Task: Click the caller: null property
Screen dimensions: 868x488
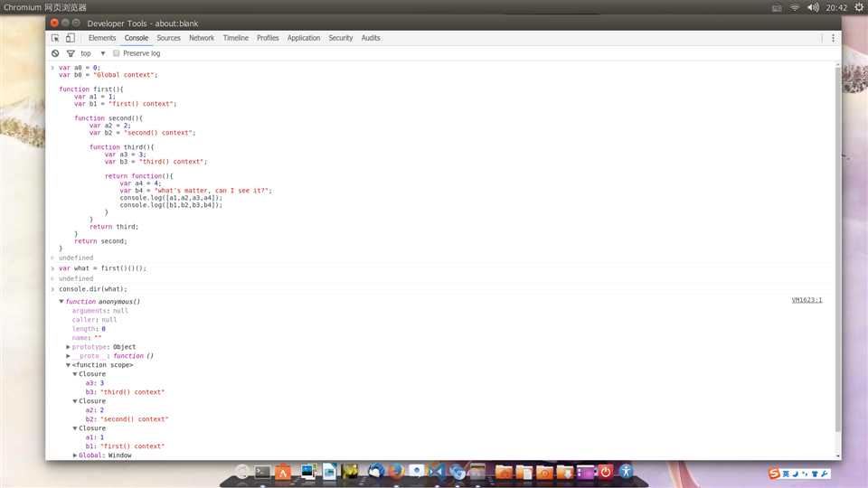Action: coord(95,320)
